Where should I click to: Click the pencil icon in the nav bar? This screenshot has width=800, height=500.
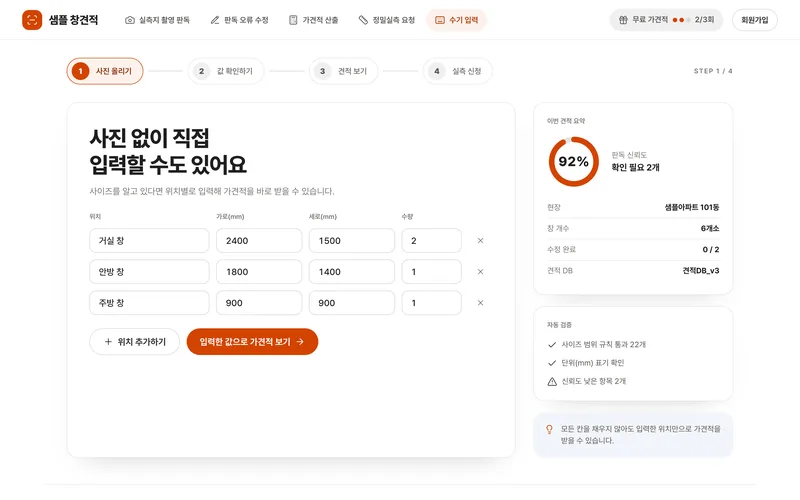[x=215, y=20]
